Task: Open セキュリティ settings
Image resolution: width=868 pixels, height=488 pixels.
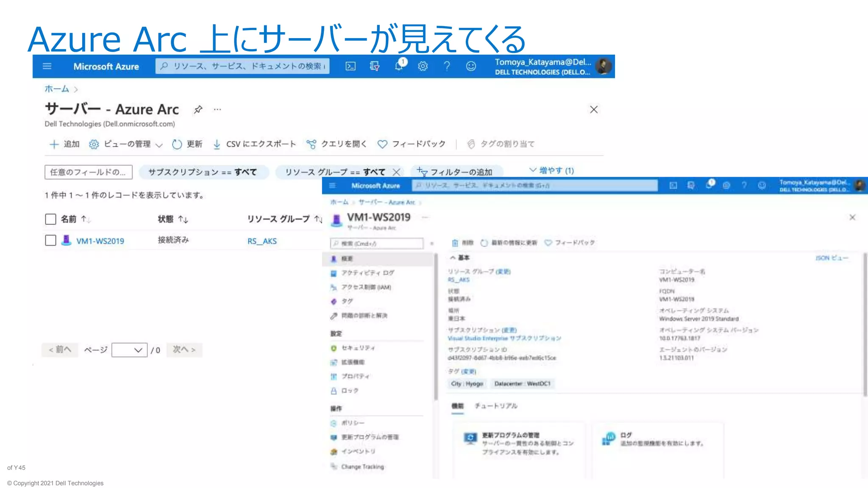Action: coord(353,348)
